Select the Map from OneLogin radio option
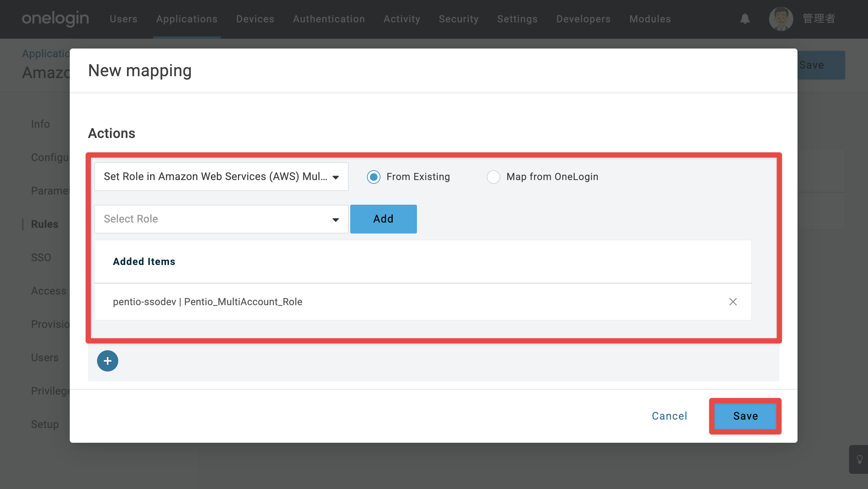Viewport: 868px width, 489px height. click(494, 177)
